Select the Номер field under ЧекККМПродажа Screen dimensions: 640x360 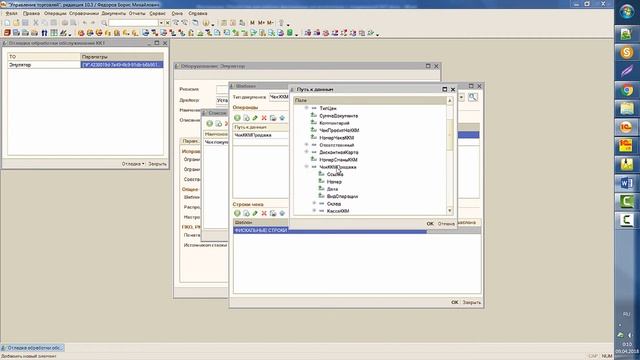334,182
